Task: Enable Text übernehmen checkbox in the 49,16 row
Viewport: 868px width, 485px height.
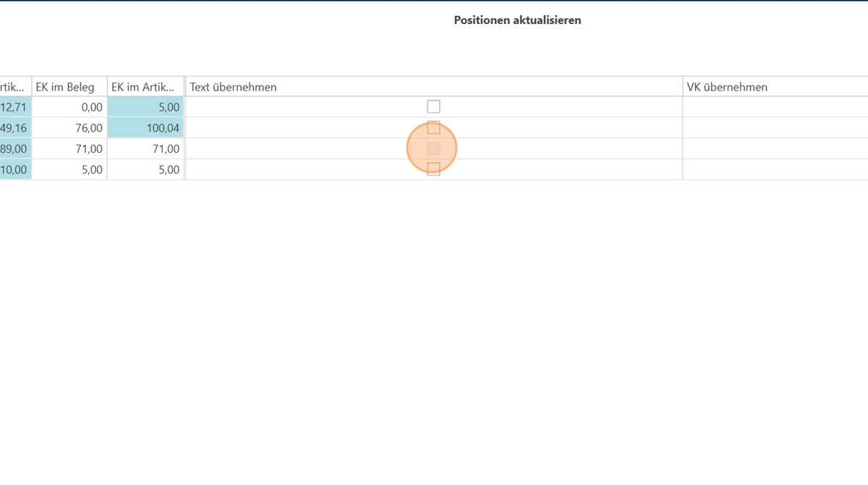Action: pos(433,128)
